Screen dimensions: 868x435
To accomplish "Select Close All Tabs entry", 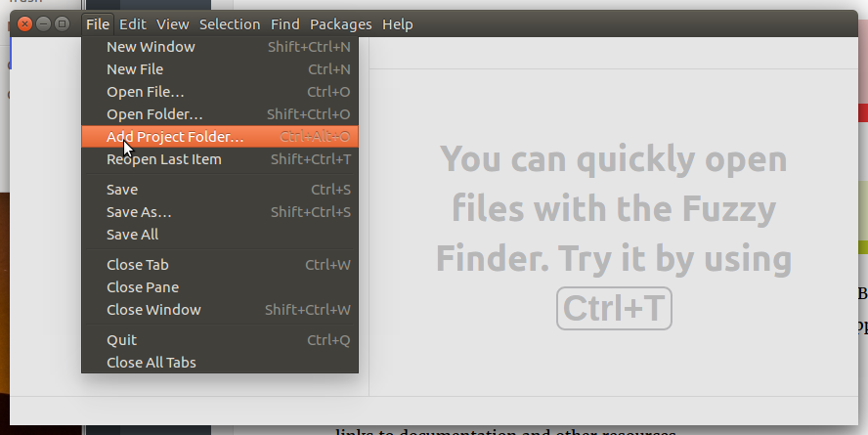I will (x=220, y=363).
